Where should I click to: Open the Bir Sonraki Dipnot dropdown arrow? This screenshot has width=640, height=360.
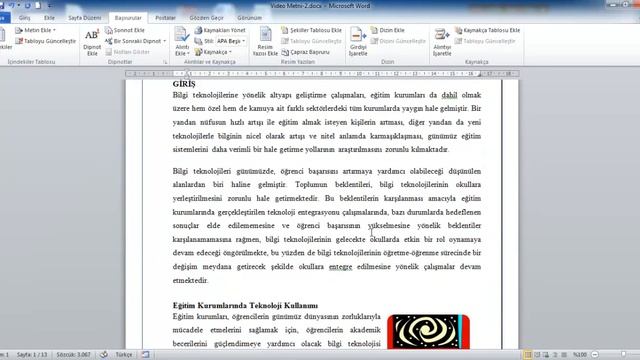coord(164,41)
